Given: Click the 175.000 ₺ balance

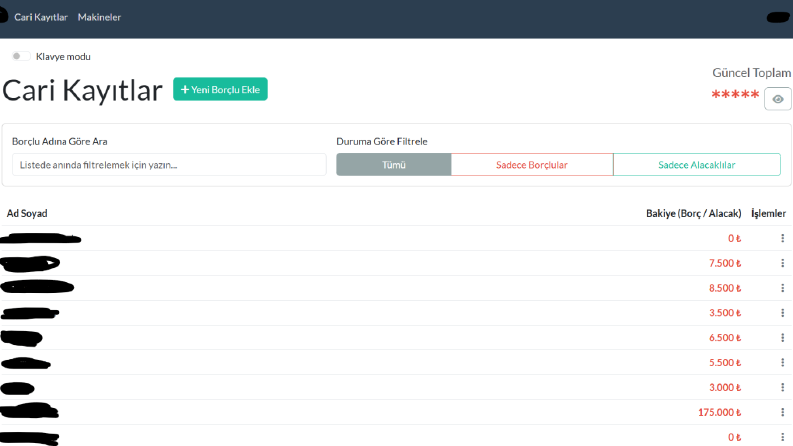Looking at the screenshot, I should pos(720,412).
